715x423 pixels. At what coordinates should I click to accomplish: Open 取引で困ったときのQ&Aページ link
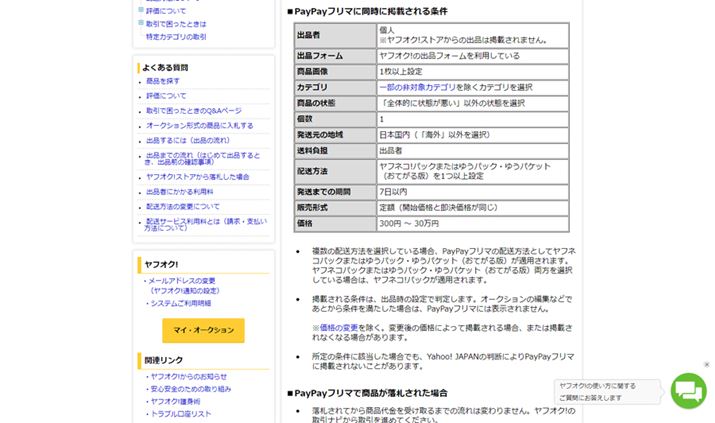point(194,110)
